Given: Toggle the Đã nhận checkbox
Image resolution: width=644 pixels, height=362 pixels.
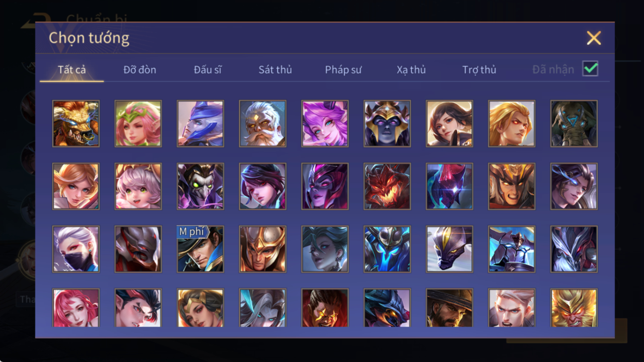Looking at the screenshot, I should click(590, 68).
